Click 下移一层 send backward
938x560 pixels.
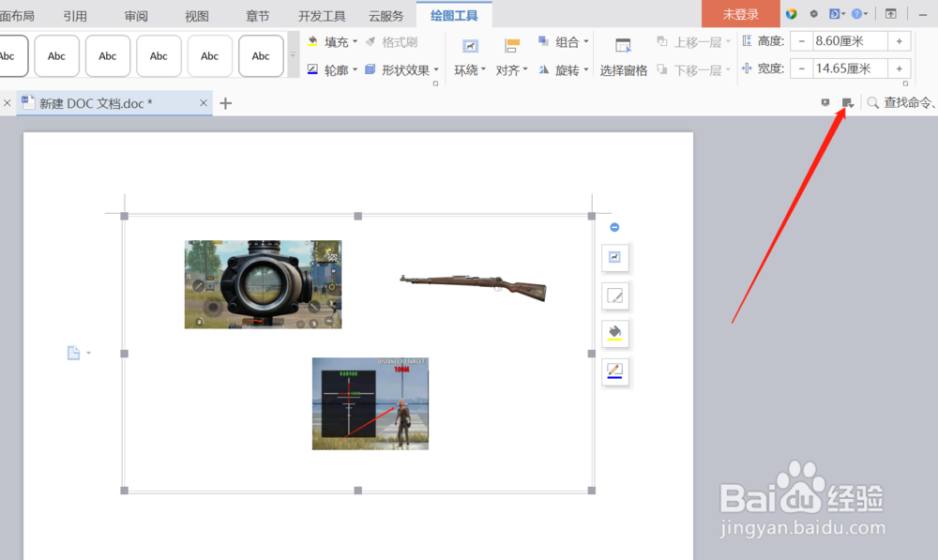click(x=693, y=70)
